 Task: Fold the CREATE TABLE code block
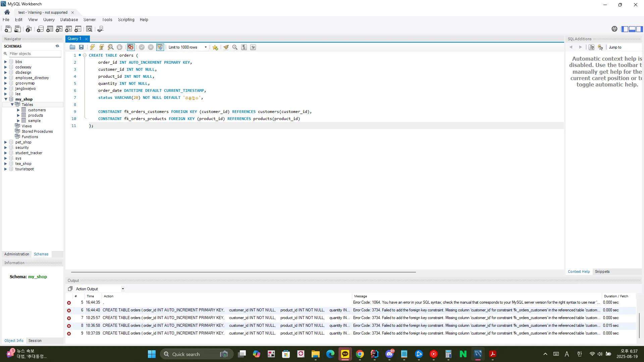click(x=85, y=55)
